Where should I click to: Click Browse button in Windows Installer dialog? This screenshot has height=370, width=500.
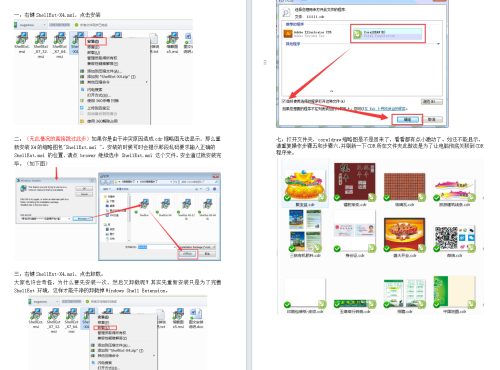pyautogui.click(x=82, y=219)
